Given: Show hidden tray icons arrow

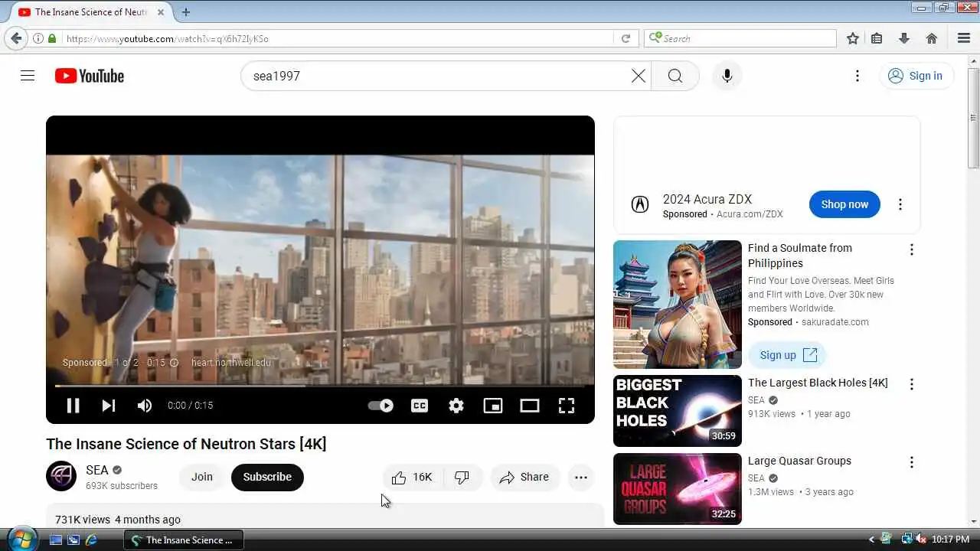Looking at the screenshot, I should (x=871, y=540).
